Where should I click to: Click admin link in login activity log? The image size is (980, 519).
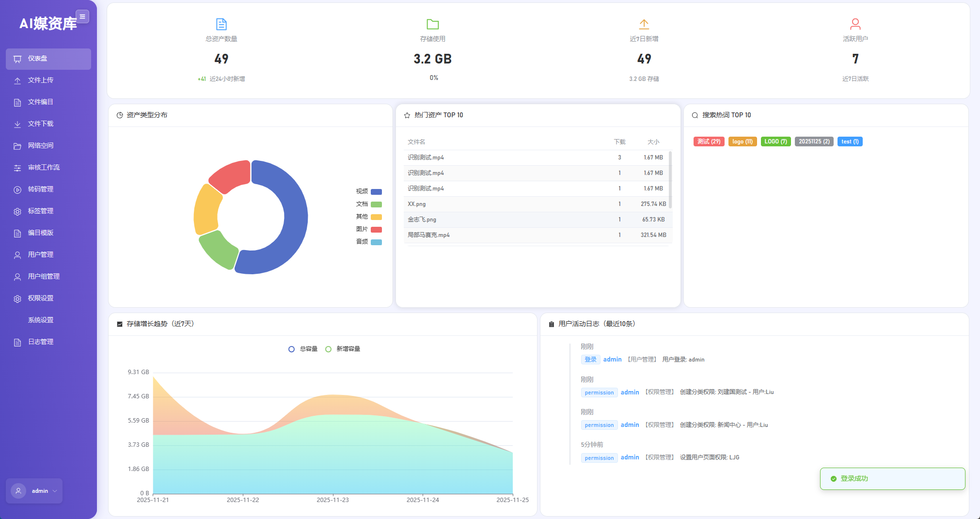[612, 359]
